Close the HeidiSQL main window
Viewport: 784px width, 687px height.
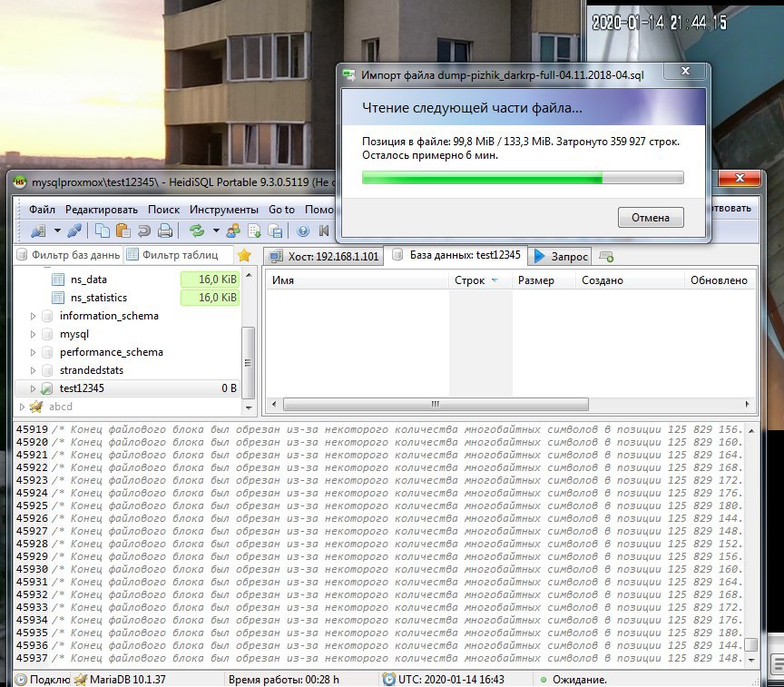[x=740, y=178]
